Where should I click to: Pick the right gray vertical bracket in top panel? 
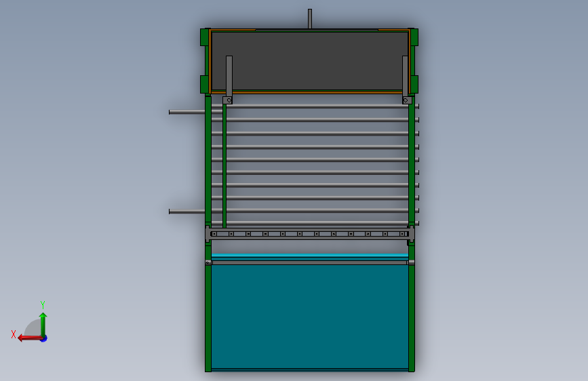point(405,76)
